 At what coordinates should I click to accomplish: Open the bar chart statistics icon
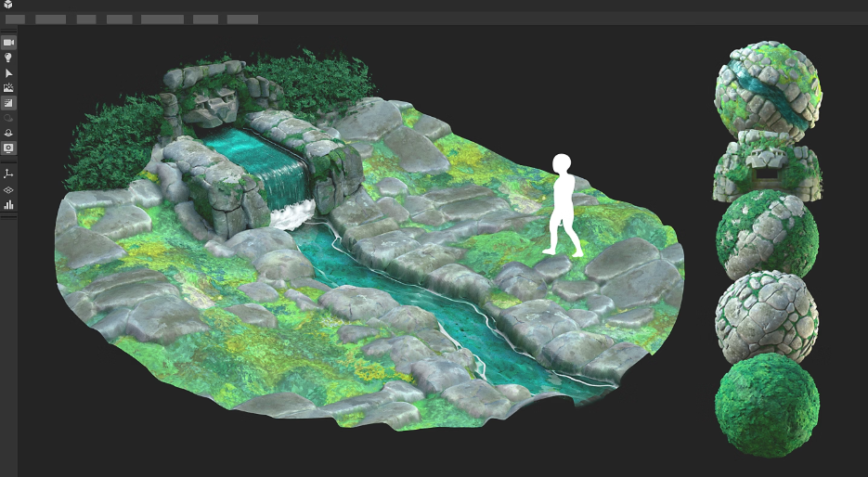coord(8,205)
